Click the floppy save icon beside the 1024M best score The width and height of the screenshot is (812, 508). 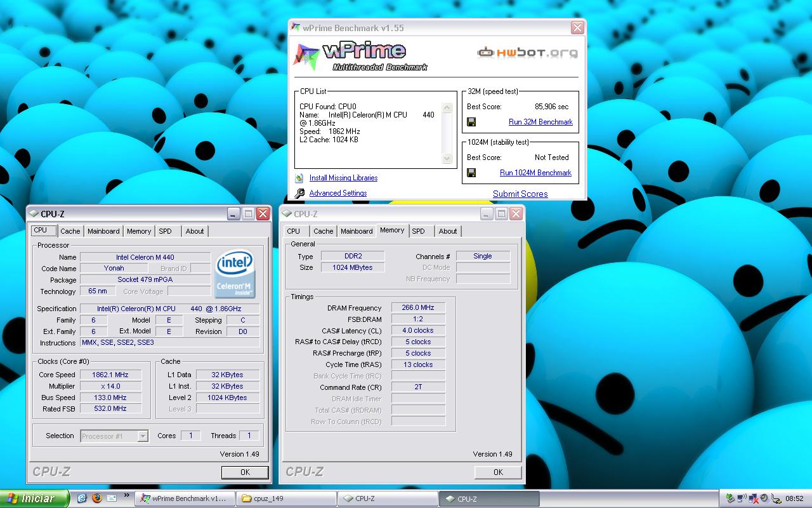pos(471,173)
